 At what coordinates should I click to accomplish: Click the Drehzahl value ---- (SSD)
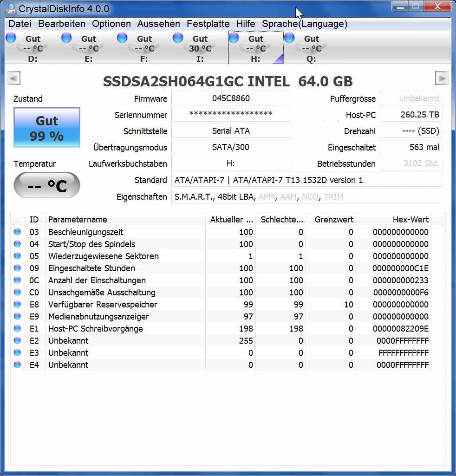tap(411, 131)
